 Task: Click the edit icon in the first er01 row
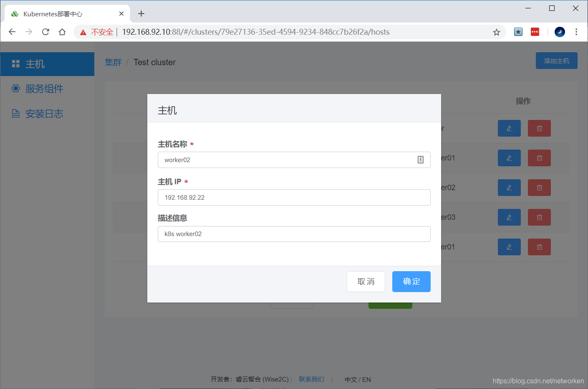509,158
